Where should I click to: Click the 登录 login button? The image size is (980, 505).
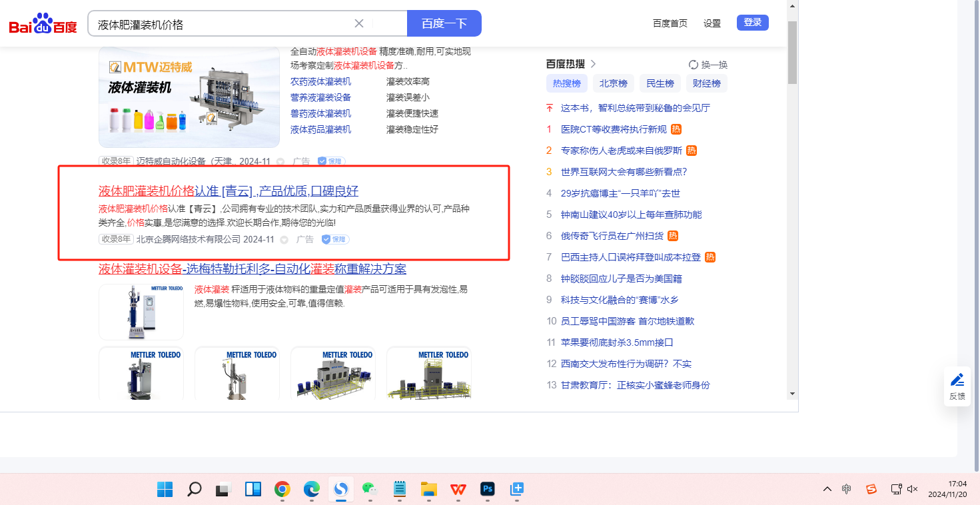point(752,23)
